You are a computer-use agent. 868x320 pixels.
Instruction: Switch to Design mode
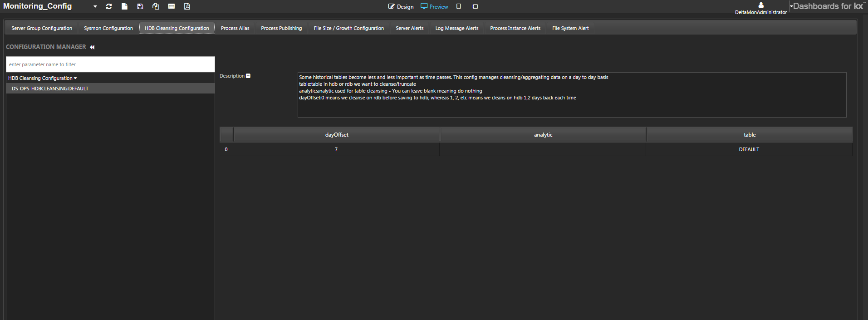click(x=401, y=7)
